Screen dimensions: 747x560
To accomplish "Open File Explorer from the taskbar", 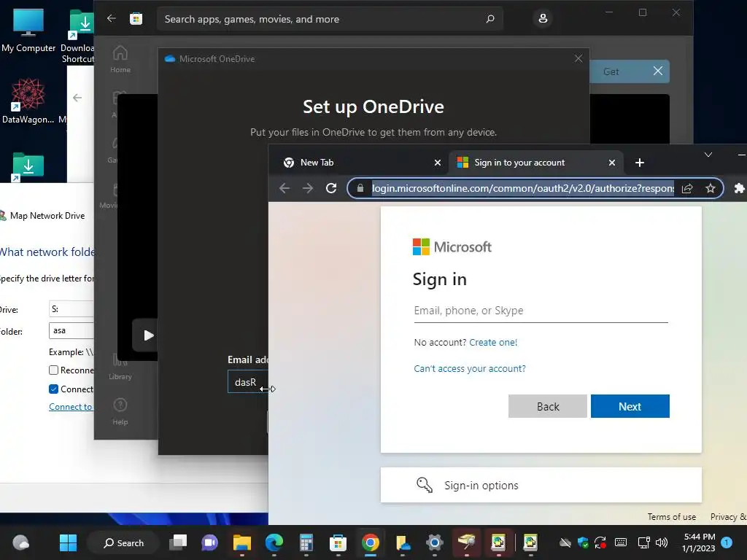I will 242,542.
